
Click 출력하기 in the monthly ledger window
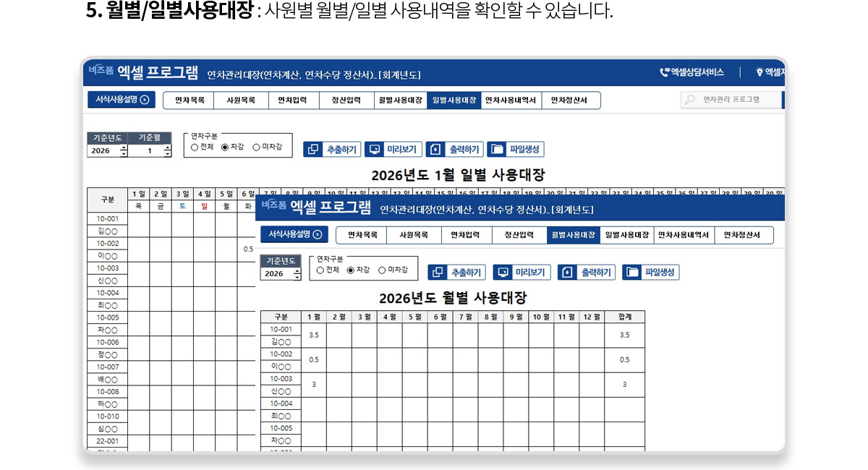coord(587,273)
